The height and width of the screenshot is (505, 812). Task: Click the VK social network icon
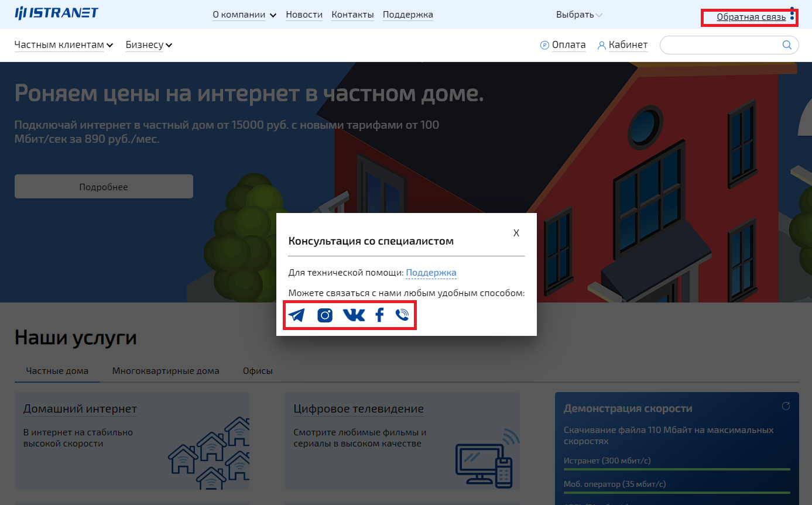point(354,315)
